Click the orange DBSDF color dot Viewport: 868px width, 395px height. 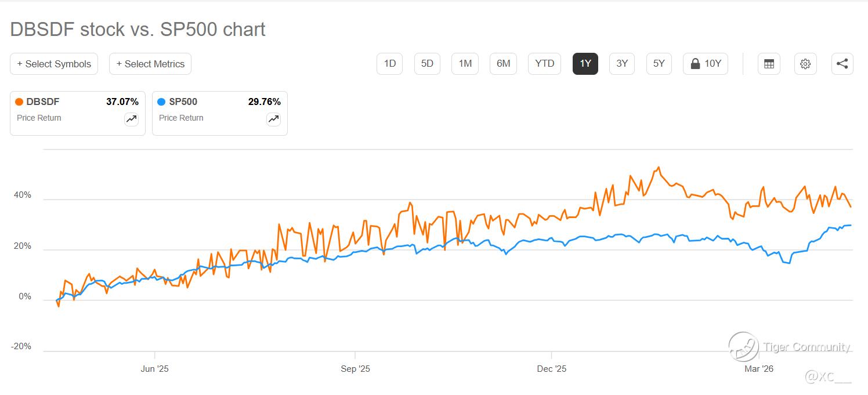19,102
